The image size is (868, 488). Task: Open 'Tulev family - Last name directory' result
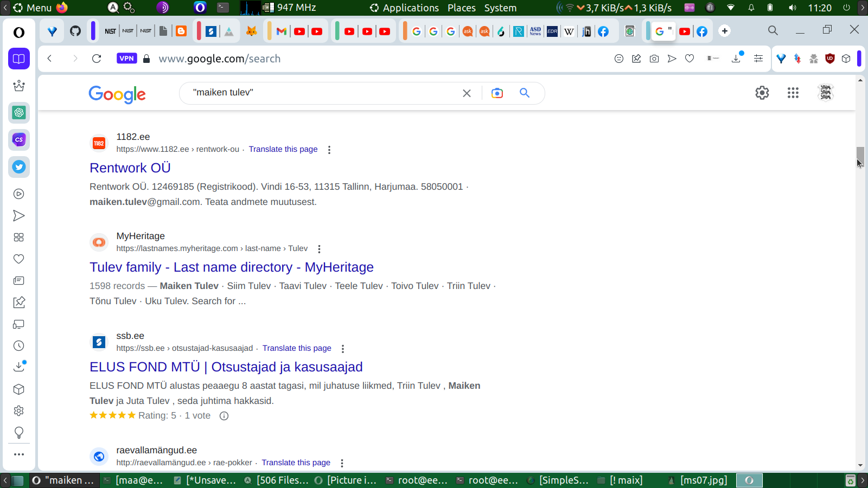[232, 267]
